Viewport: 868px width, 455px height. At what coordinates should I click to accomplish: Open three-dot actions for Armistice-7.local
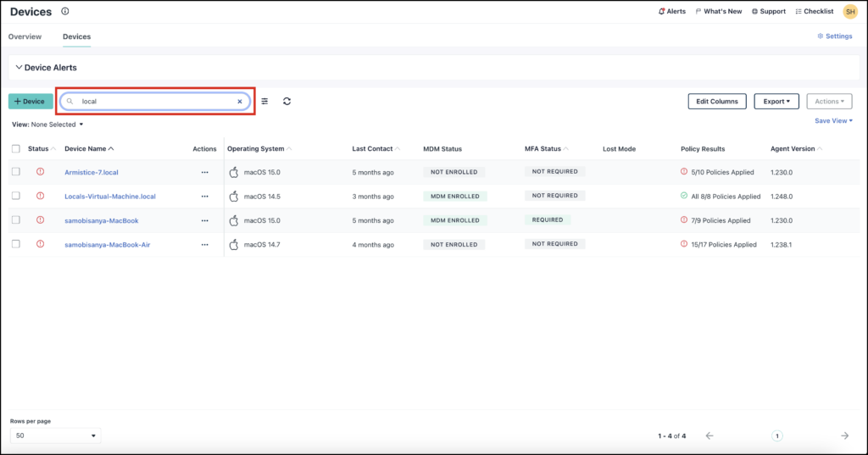pos(204,172)
